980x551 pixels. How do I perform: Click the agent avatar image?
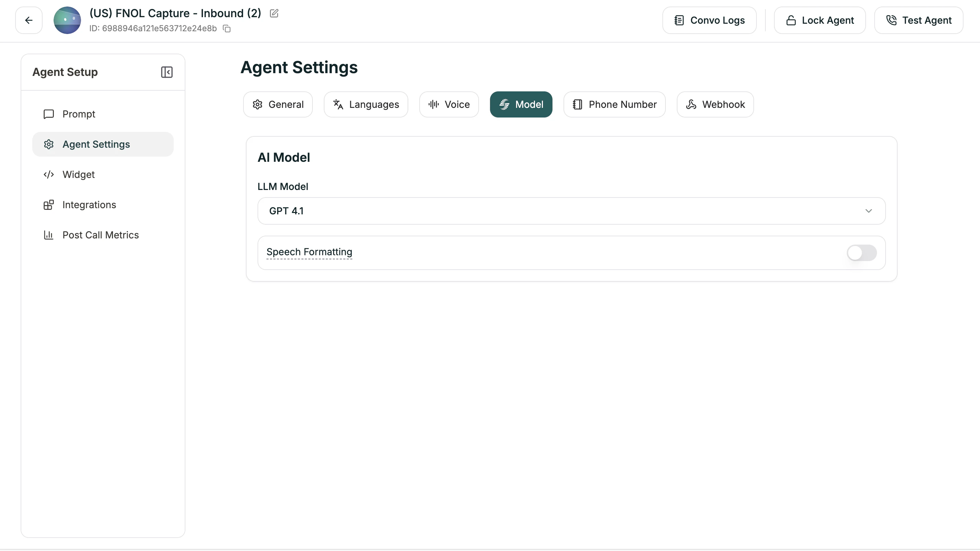(x=67, y=20)
